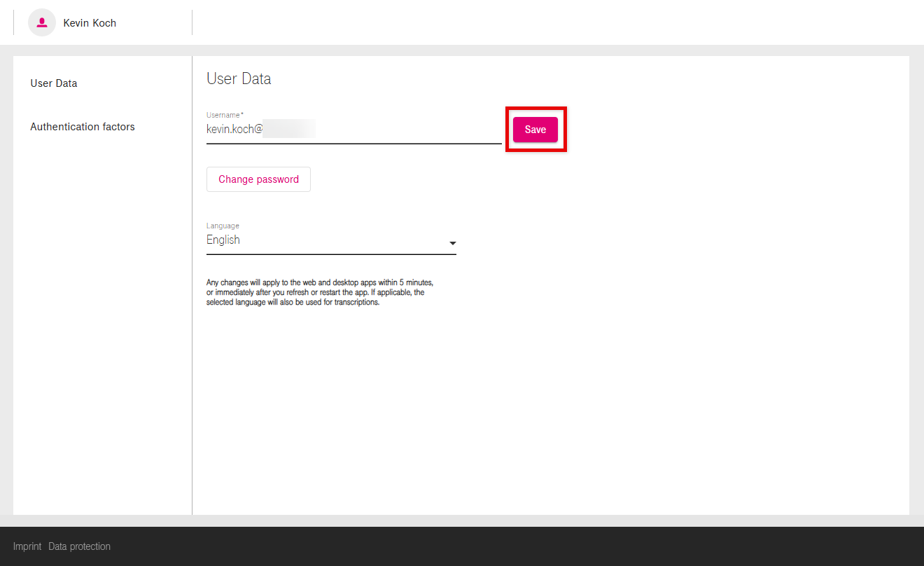The width and height of the screenshot is (924, 566).
Task: Open the Data protection footer link
Action: tap(79, 546)
